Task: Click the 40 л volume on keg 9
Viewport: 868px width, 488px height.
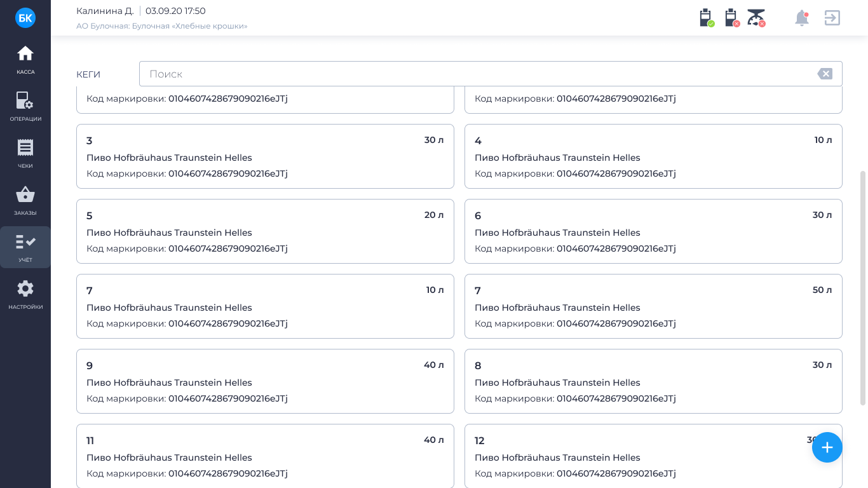Action: point(434,365)
